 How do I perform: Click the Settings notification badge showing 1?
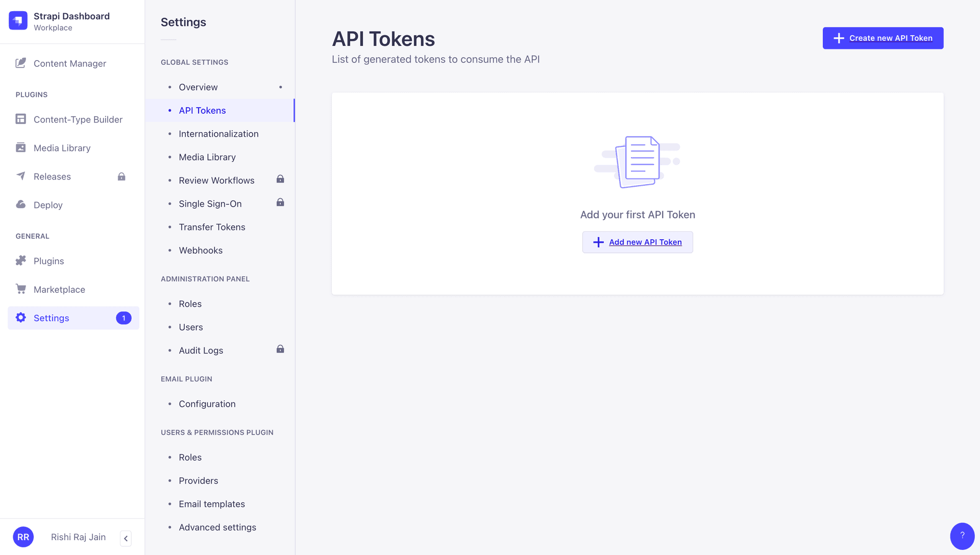click(124, 317)
